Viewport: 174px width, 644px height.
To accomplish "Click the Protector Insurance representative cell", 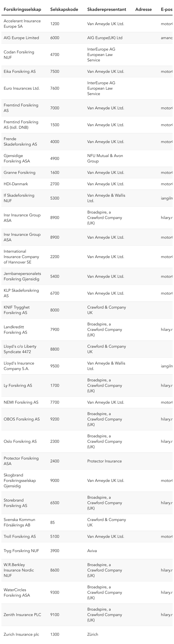I will tap(104, 461).
